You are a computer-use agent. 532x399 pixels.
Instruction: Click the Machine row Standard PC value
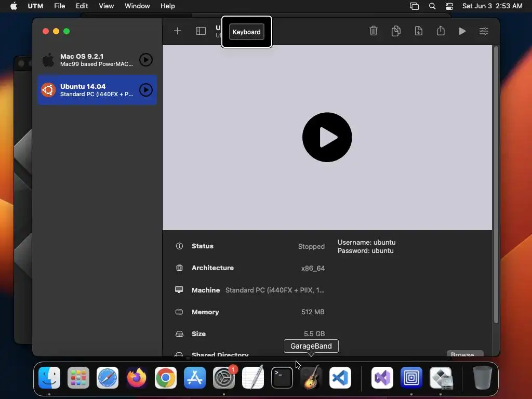tap(275, 290)
